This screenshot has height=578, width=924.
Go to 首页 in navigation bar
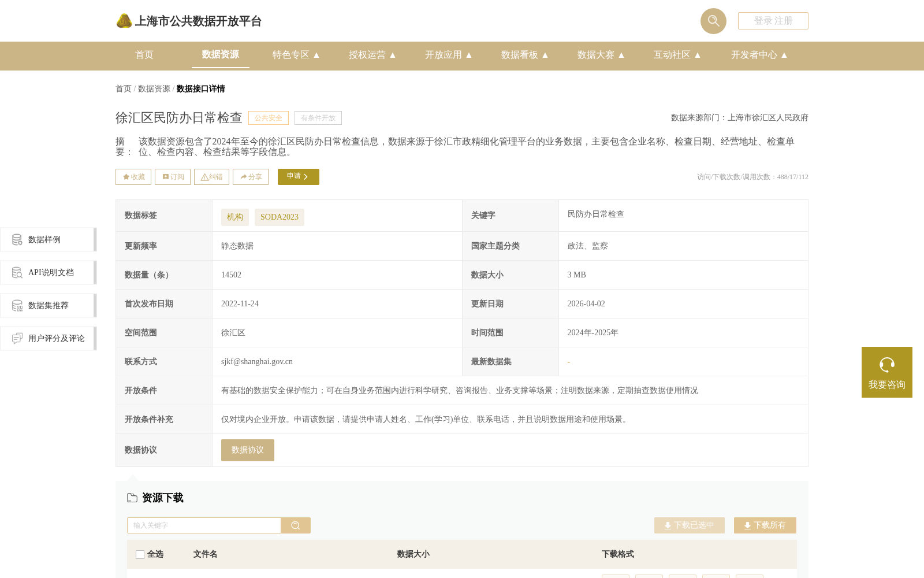[144, 55]
